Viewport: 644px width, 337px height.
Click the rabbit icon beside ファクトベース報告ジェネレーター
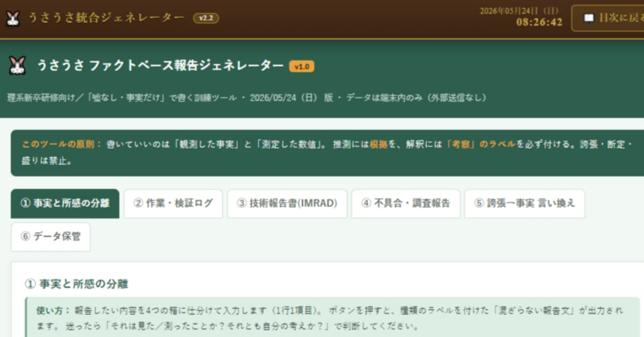coord(17,65)
